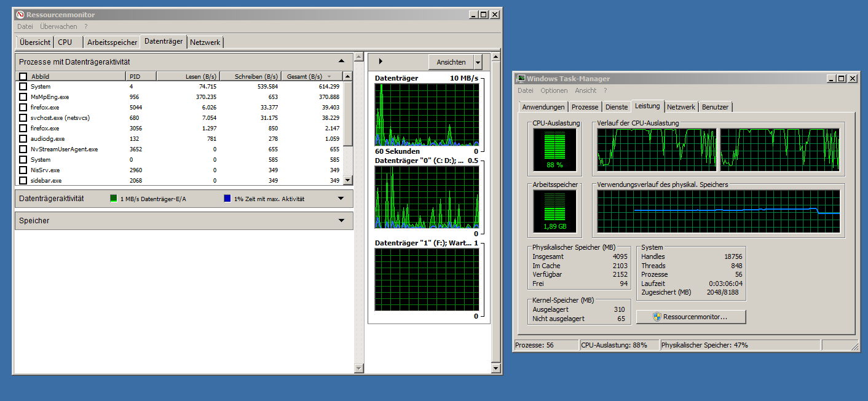Click the graph pane scroll down arrow
This screenshot has height=401, width=868.
(x=496, y=368)
